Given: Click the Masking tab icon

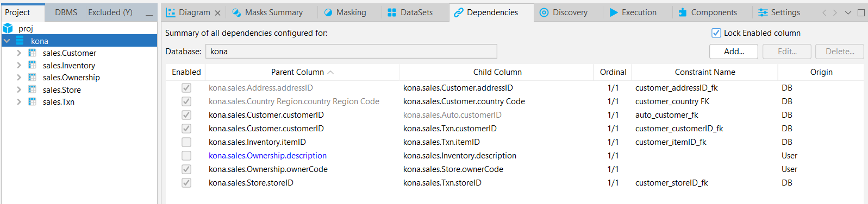Looking at the screenshot, I should point(328,12).
